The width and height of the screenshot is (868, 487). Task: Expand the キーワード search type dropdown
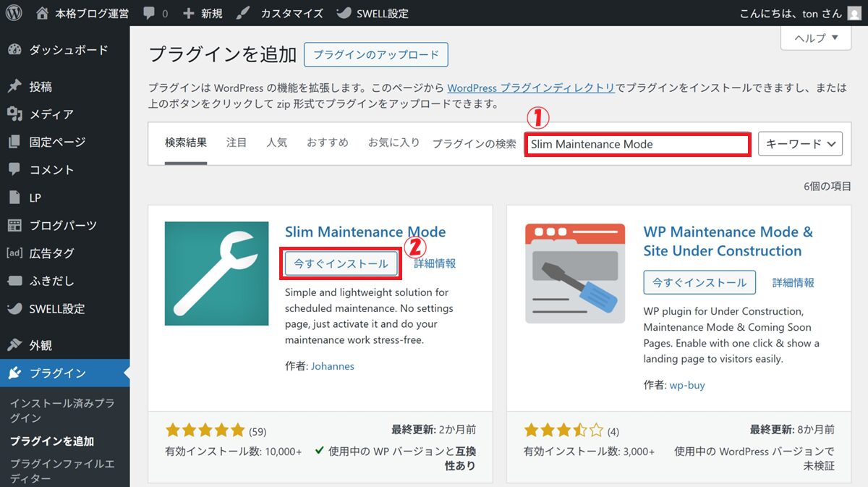click(x=800, y=144)
